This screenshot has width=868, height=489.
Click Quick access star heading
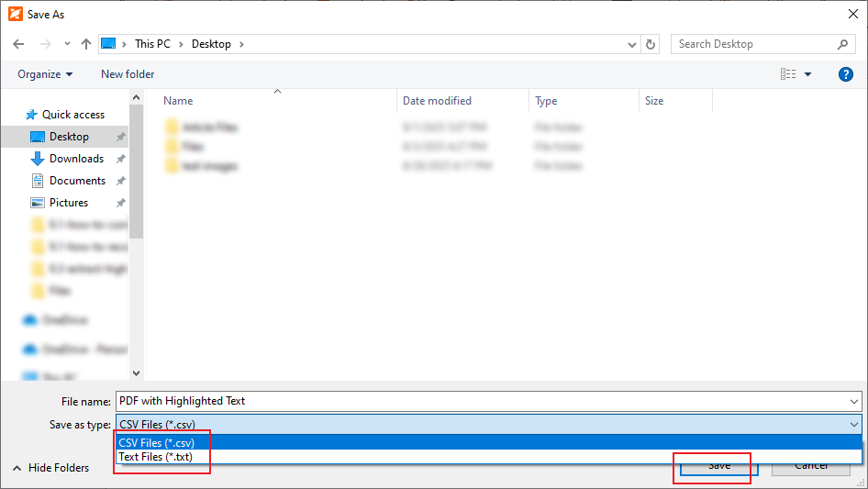pos(72,115)
